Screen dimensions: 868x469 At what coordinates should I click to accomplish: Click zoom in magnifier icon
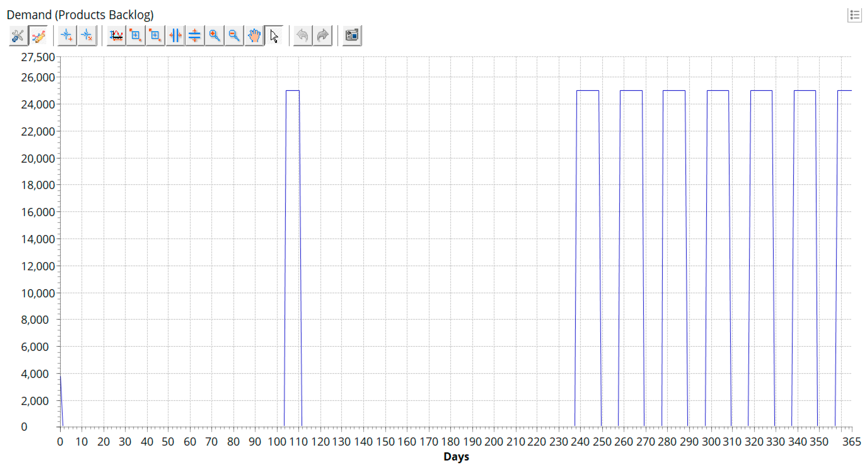pyautogui.click(x=214, y=35)
